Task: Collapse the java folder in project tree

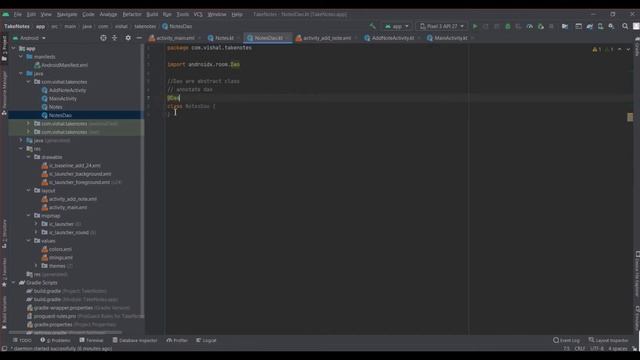Action: pyautogui.click(x=21, y=73)
